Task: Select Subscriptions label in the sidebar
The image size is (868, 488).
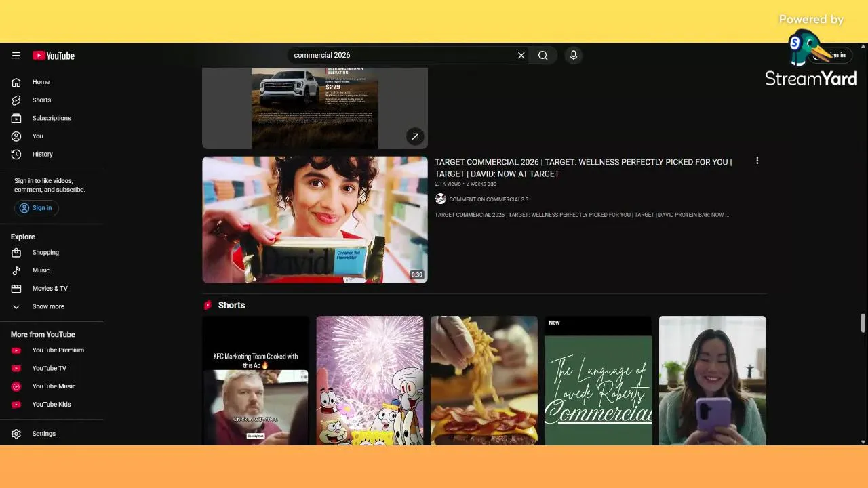Action: tap(52, 118)
